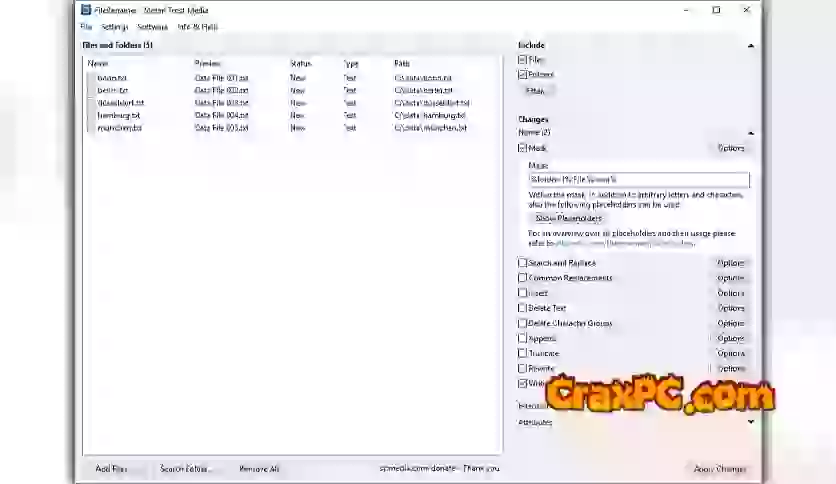
Task: Enable the Insert checkbox
Action: pyautogui.click(x=522, y=293)
